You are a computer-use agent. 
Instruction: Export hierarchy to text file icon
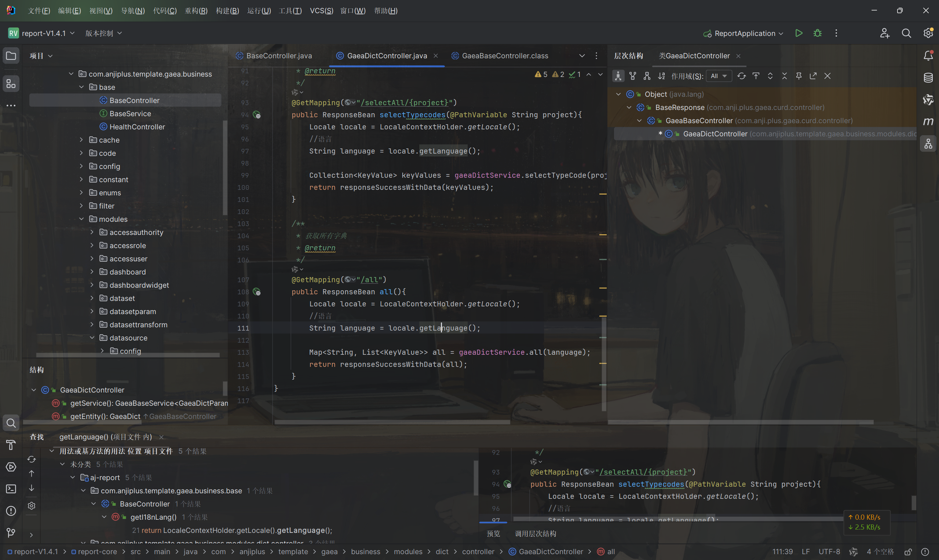[813, 76]
